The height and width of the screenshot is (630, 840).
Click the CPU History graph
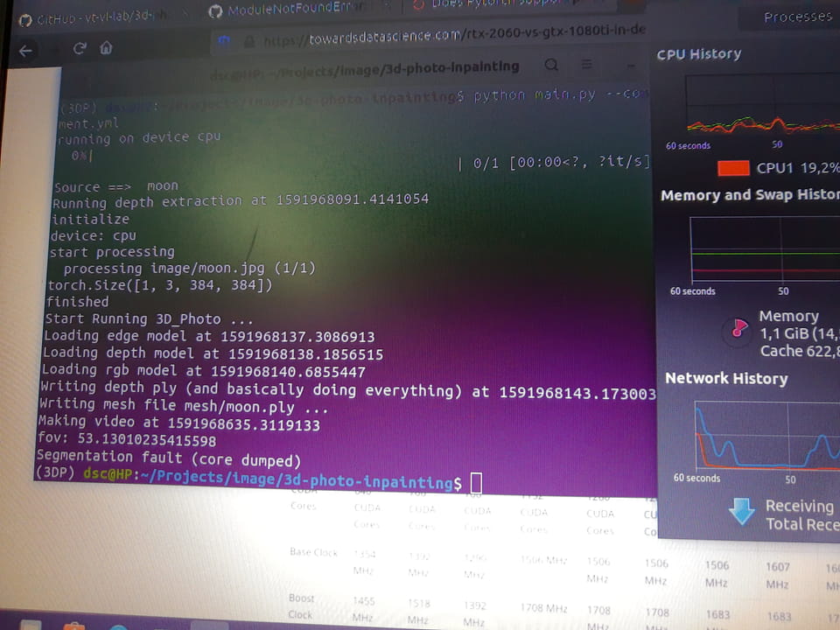[x=761, y=105]
